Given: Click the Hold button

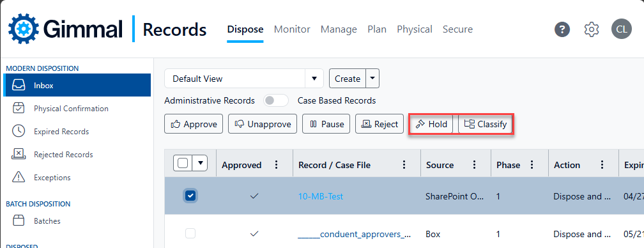Looking at the screenshot, I should [x=431, y=124].
